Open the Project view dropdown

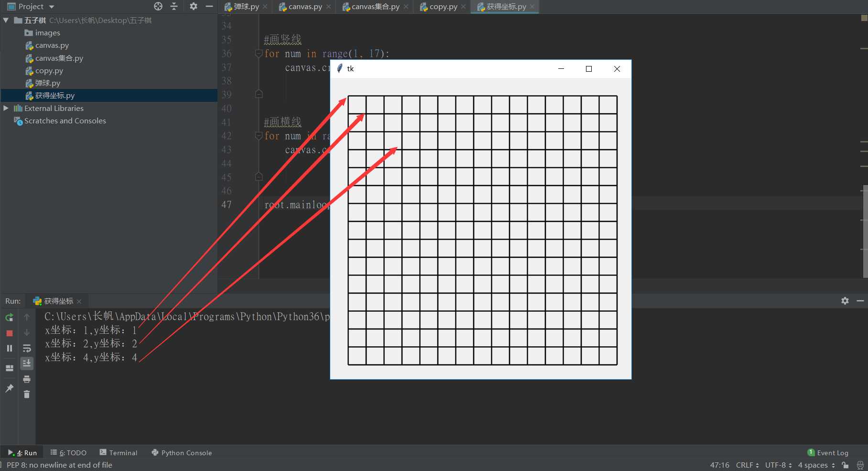pyautogui.click(x=52, y=7)
